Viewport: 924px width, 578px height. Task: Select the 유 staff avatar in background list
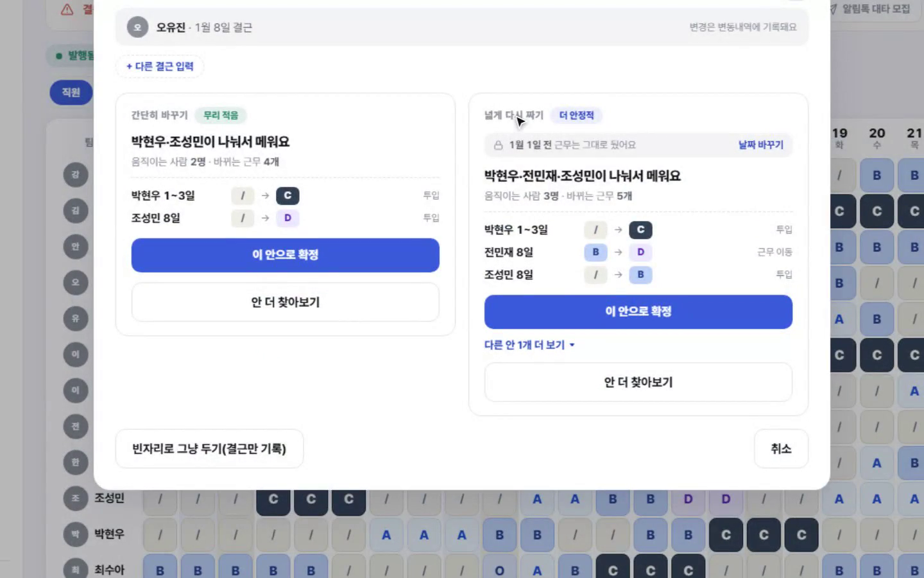[x=75, y=319]
